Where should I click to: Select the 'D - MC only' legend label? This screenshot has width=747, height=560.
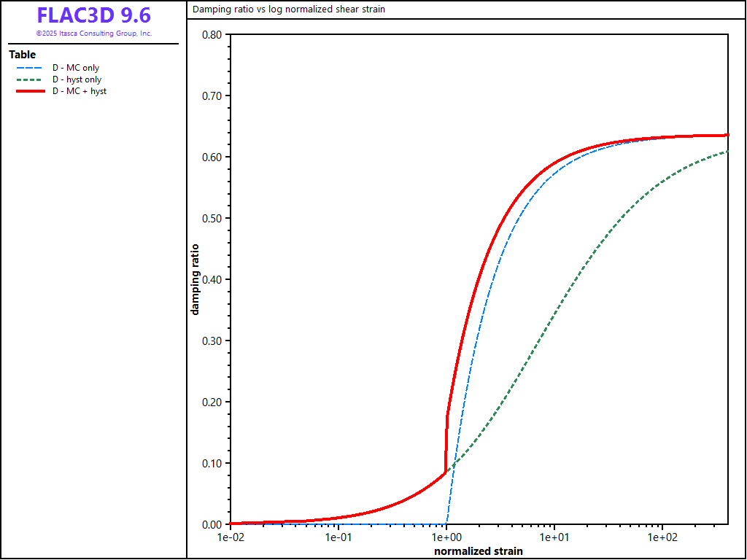point(76,68)
